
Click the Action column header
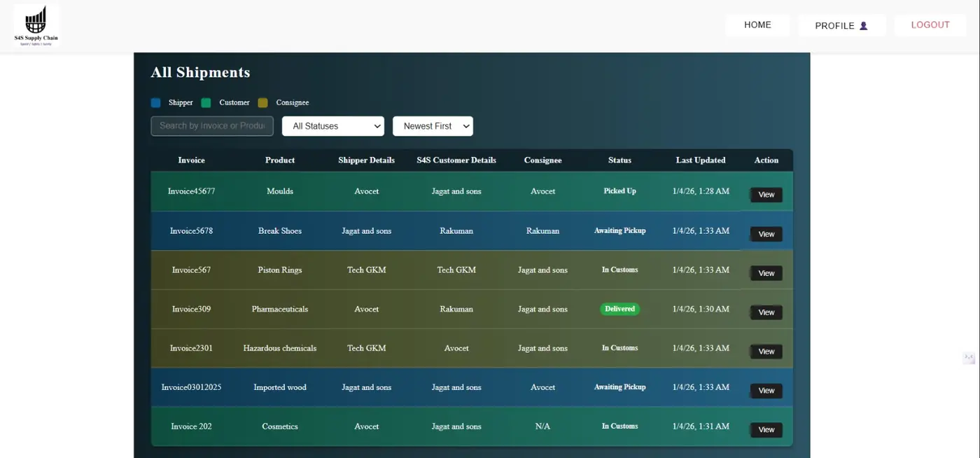pyautogui.click(x=766, y=160)
